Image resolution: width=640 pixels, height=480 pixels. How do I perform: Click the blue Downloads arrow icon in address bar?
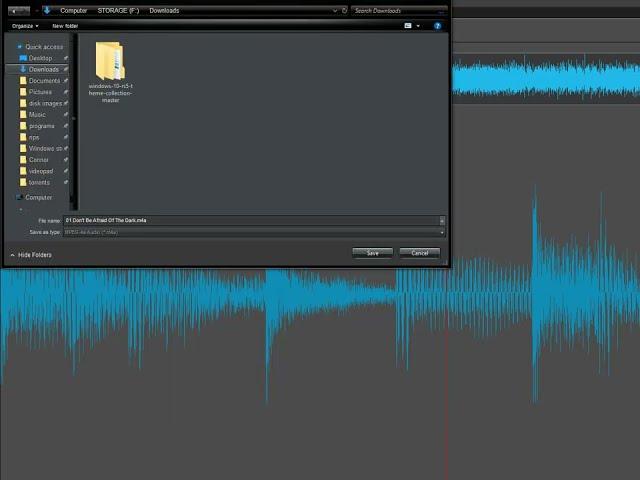coord(47,10)
